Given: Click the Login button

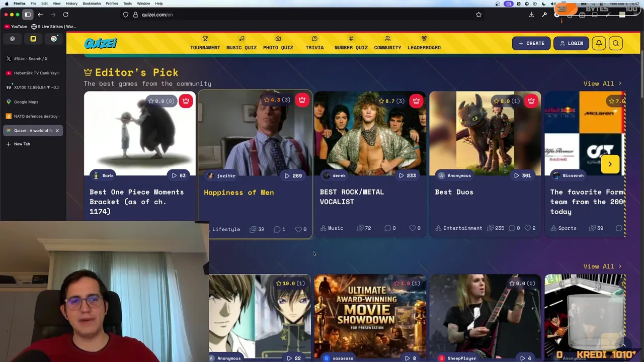Looking at the screenshot, I should tap(571, 43).
